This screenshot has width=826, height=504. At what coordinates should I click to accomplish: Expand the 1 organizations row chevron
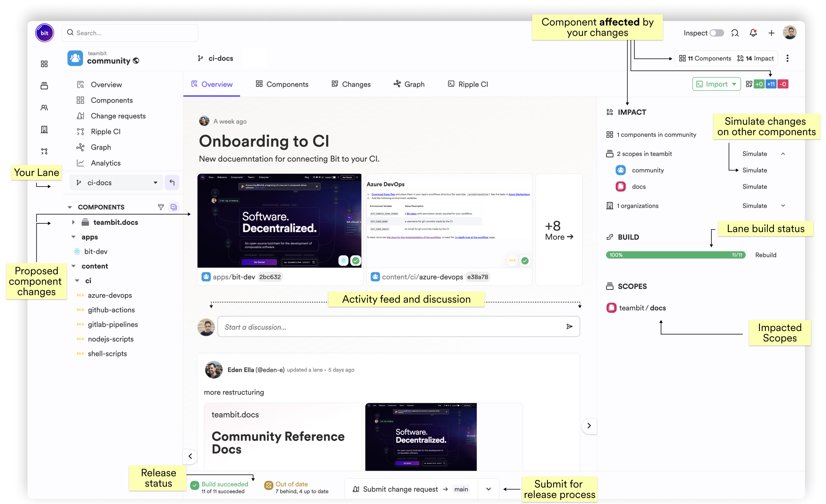click(783, 206)
